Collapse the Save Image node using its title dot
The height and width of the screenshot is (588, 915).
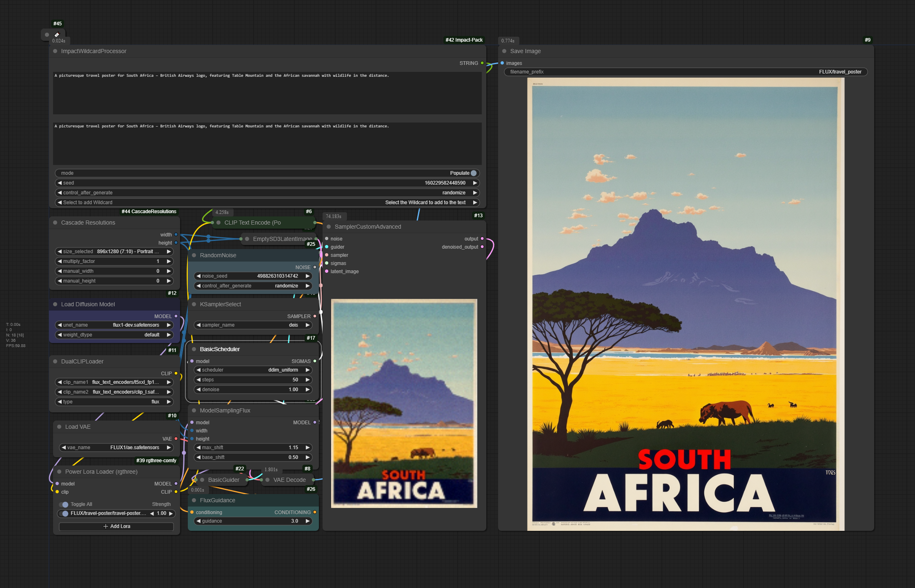pyautogui.click(x=504, y=51)
